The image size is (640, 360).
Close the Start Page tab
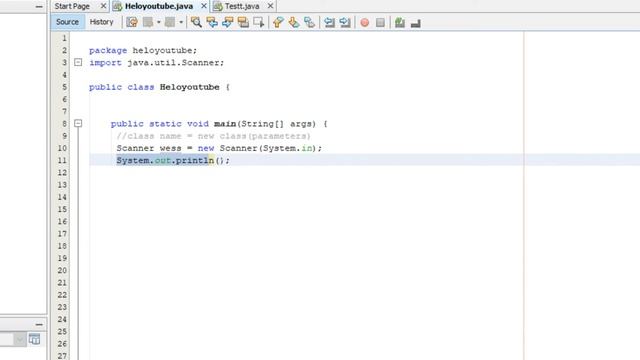(x=103, y=6)
